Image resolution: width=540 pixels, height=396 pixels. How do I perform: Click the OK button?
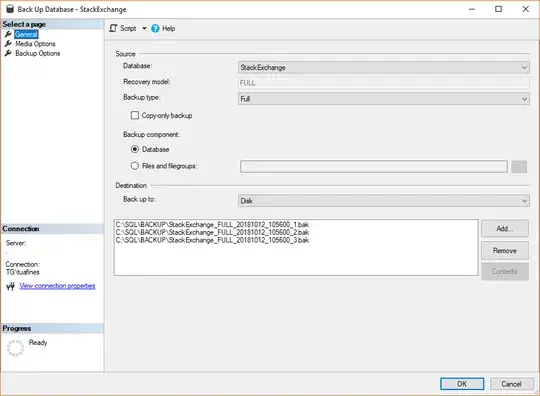click(462, 384)
